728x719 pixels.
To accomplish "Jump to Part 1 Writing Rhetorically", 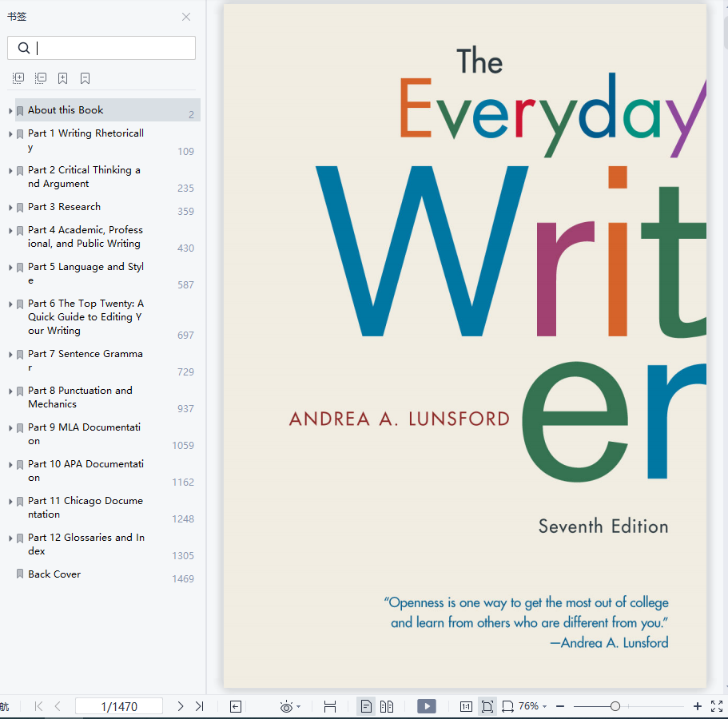I will click(x=86, y=140).
